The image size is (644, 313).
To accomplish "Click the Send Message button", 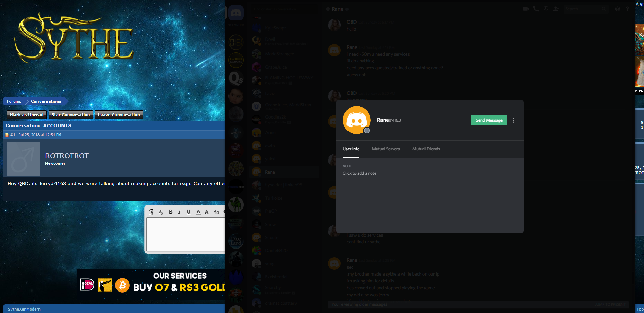I will point(489,120).
